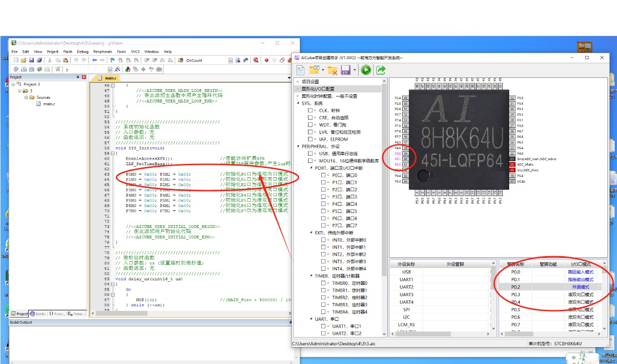This screenshot has width=617, height=364.
Task: Select pin 59 P0.0 on the chip diagram
Action: tap(405, 154)
